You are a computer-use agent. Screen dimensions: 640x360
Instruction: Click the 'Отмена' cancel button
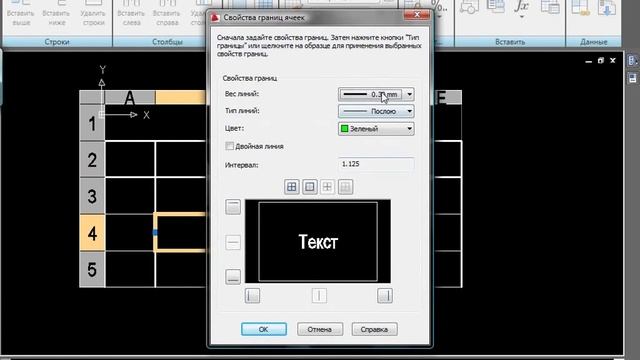(x=320, y=329)
